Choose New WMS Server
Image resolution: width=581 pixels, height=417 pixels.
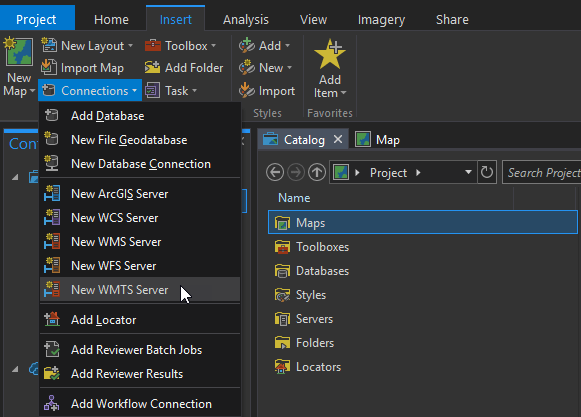pos(140,242)
